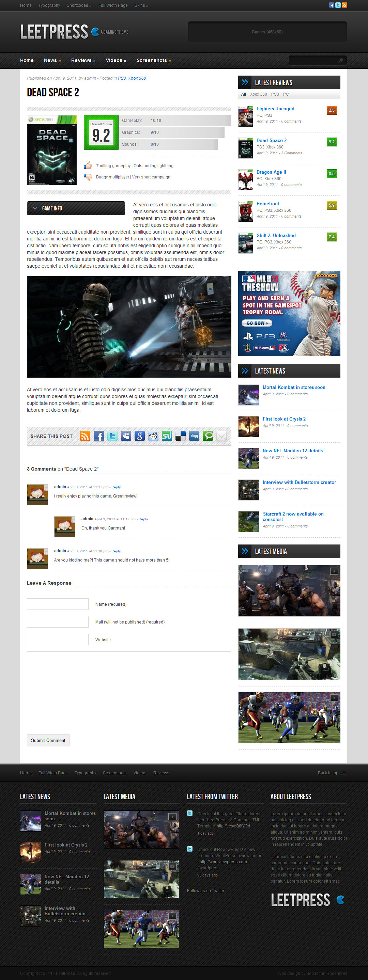Image resolution: width=368 pixels, height=980 pixels.
Task: Share this post by email envelope icon
Action: pyautogui.click(x=221, y=436)
